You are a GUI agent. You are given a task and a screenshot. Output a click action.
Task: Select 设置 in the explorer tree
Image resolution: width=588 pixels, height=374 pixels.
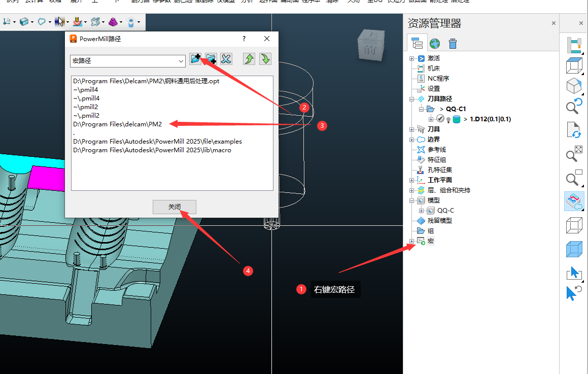(433, 88)
